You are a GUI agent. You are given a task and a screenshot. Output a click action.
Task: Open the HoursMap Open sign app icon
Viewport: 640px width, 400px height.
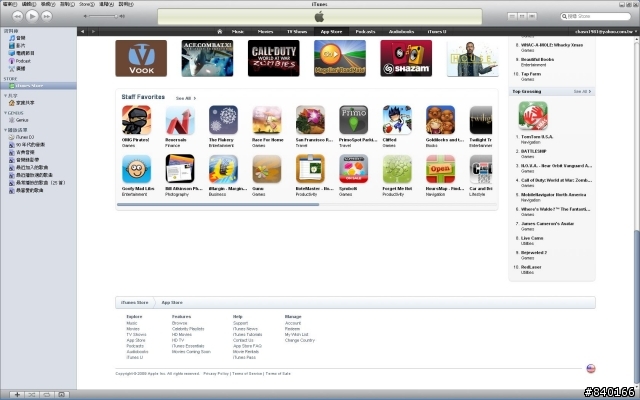[x=440, y=169]
